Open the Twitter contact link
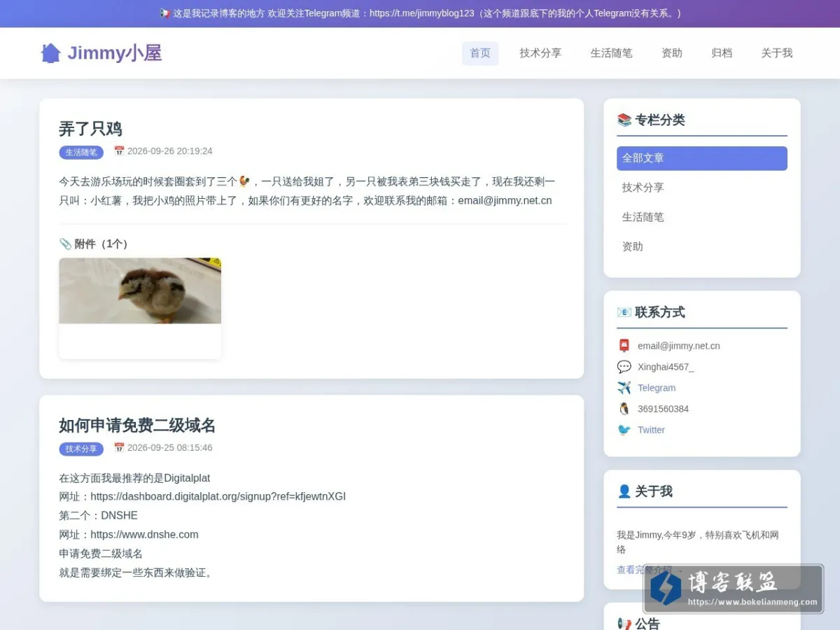Viewport: 840px width, 630px height. pyautogui.click(x=651, y=430)
